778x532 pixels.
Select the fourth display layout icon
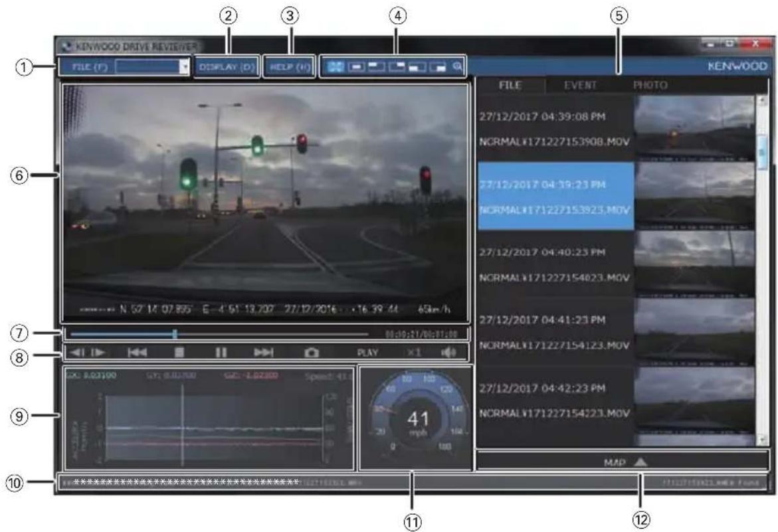(397, 66)
